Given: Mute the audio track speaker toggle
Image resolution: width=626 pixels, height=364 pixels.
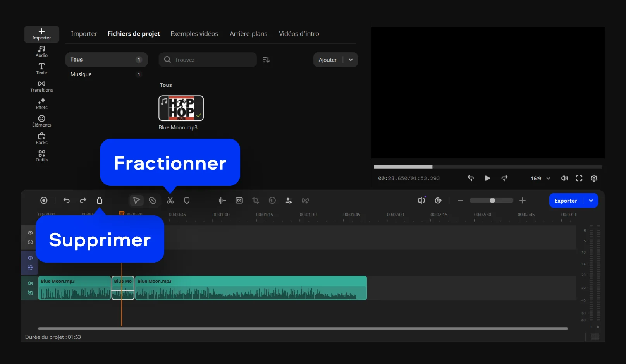Looking at the screenshot, I should pos(30,283).
